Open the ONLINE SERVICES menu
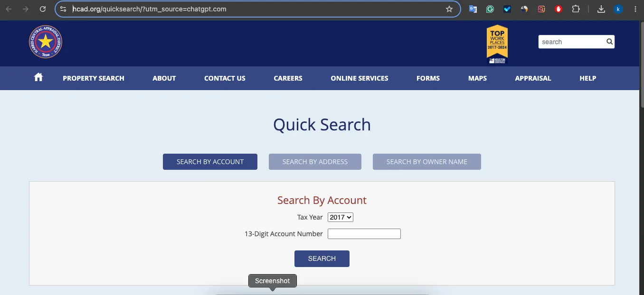The image size is (644, 295). tap(360, 78)
